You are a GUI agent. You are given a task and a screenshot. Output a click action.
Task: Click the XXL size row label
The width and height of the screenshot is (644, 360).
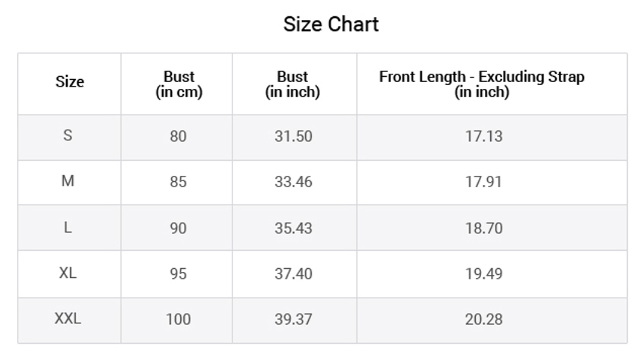point(68,318)
